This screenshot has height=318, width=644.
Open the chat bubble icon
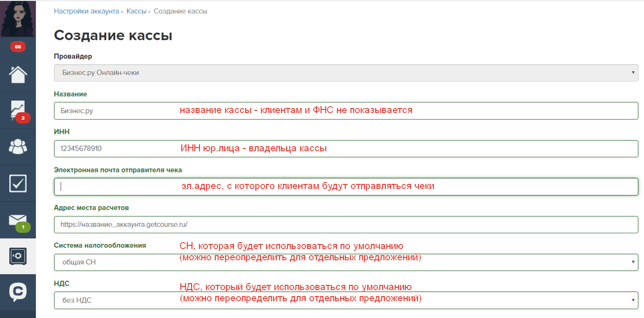coord(18,292)
